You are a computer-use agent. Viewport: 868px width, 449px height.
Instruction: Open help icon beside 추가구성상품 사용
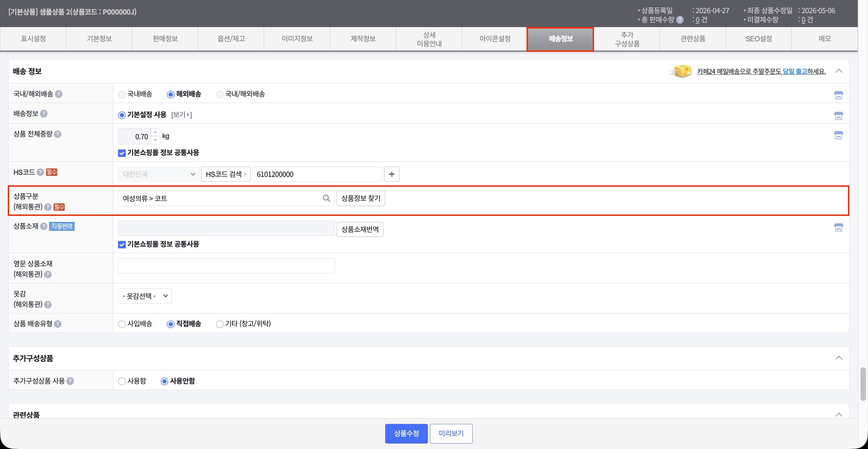click(x=70, y=381)
